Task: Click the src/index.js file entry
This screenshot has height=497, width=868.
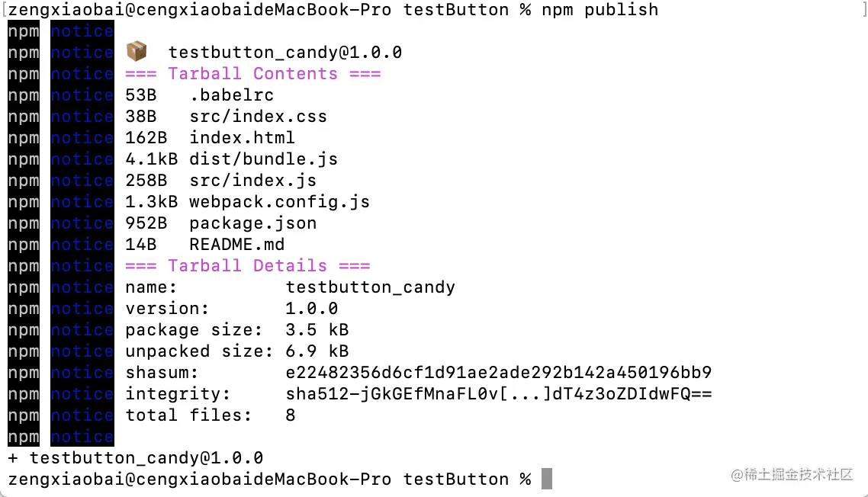Action: click(x=253, y=181)
